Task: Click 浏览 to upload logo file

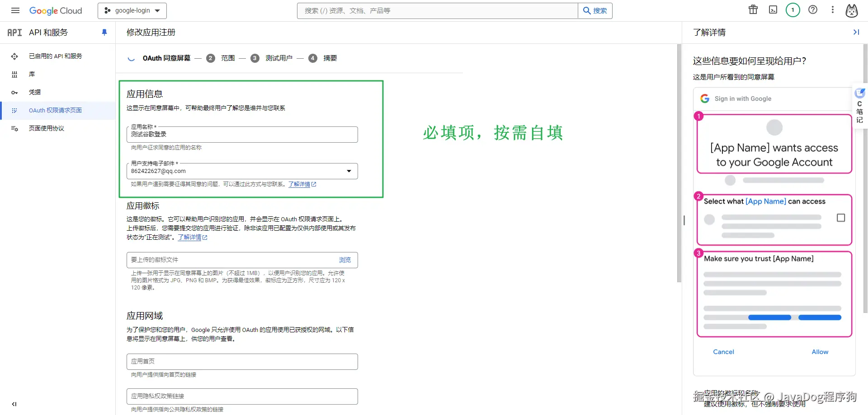Action: click(x=345, y=260)
